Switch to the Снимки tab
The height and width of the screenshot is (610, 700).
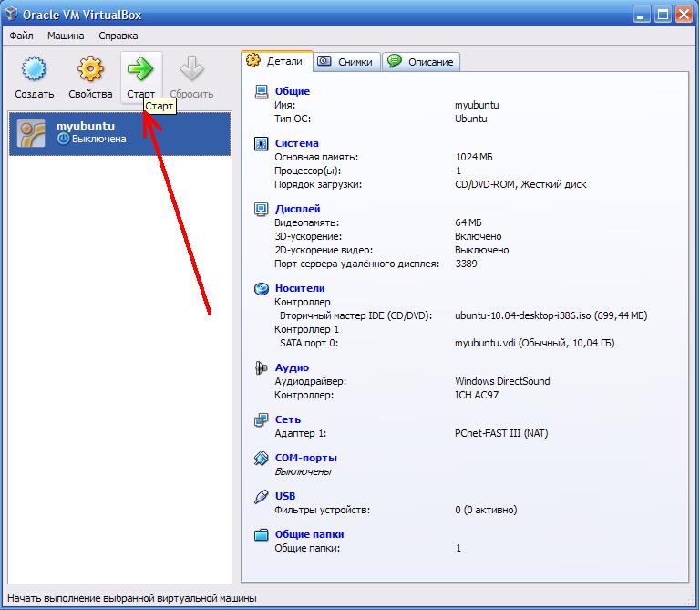(x=347, y=62)
